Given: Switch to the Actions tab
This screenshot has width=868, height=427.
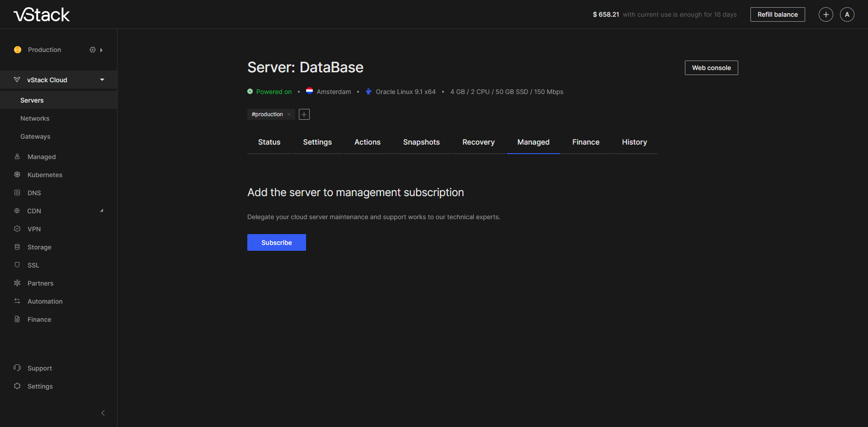Looking at the screenshot, I should 367,142.
